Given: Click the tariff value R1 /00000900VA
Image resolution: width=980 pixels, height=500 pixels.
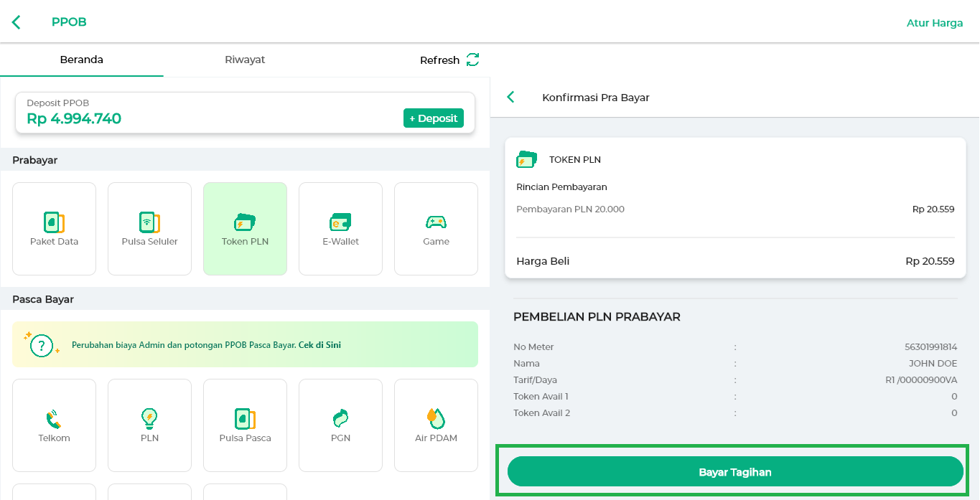Looking at the screenshot, I should [922, 380].
